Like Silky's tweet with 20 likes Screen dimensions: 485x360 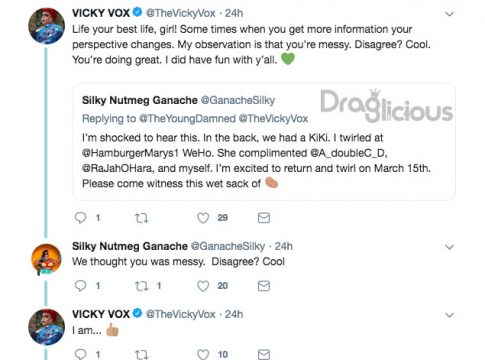[203, 286]
